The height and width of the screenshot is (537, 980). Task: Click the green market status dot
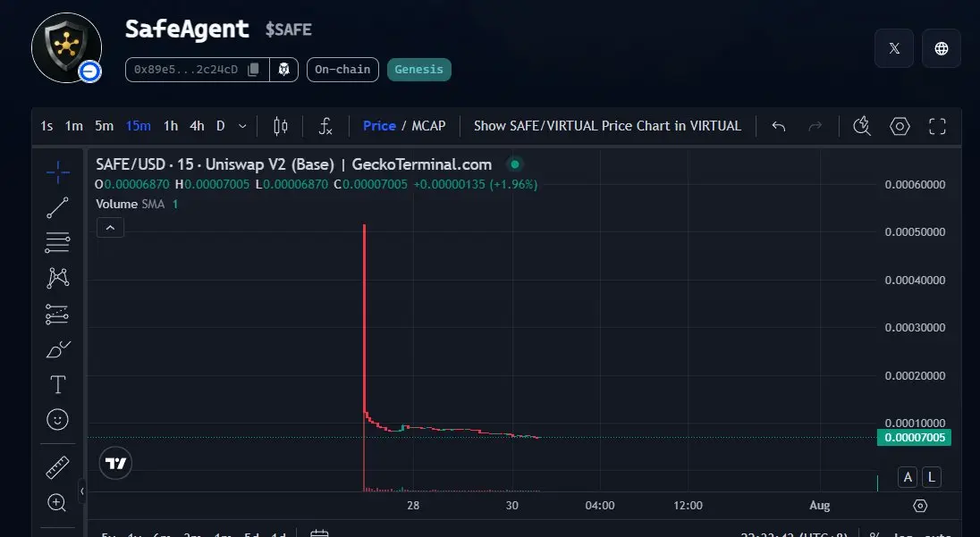coord(515,164)
